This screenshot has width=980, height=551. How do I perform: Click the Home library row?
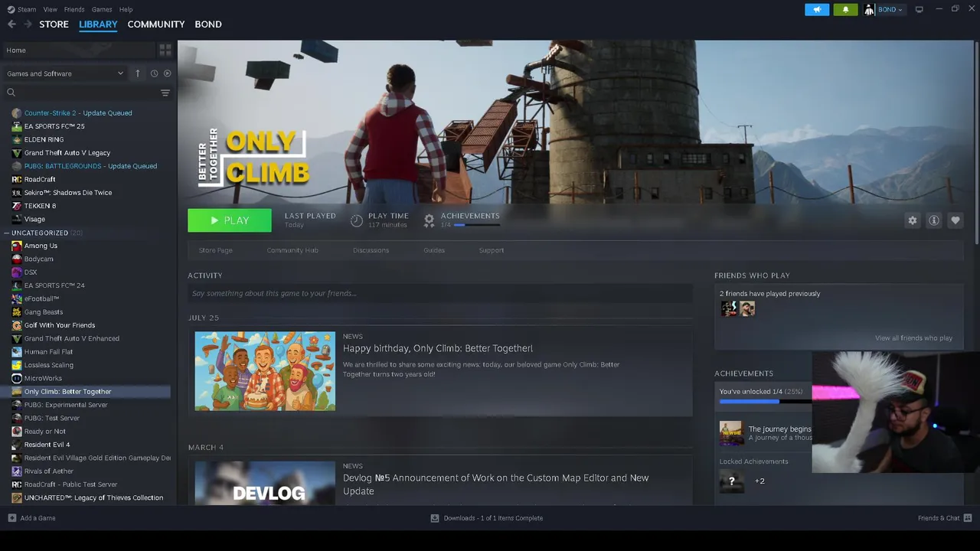point(79,51)
